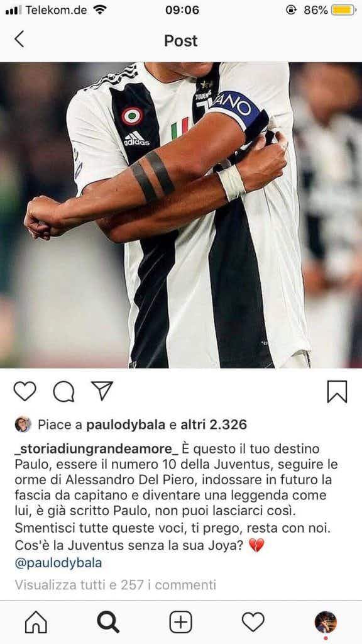Save post with the bookmark icon
The image size is (362, 644).
[337, 391]
